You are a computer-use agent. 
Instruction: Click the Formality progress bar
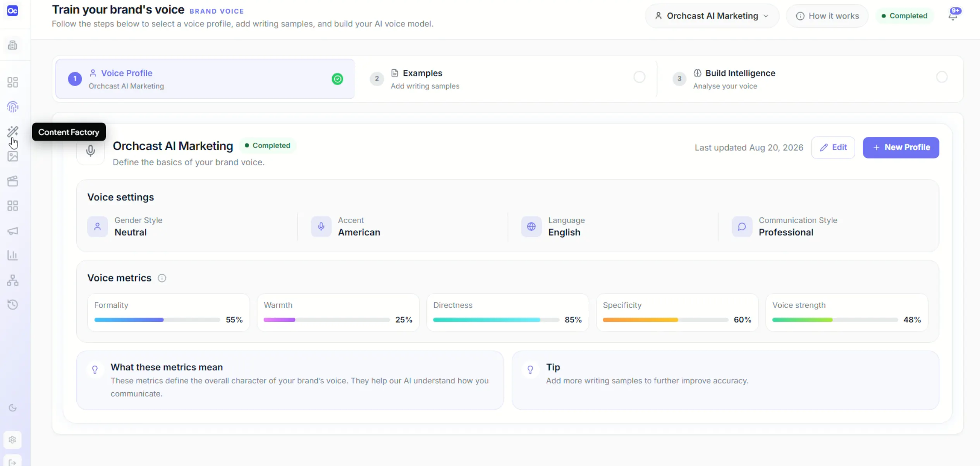tap(157, 320)
